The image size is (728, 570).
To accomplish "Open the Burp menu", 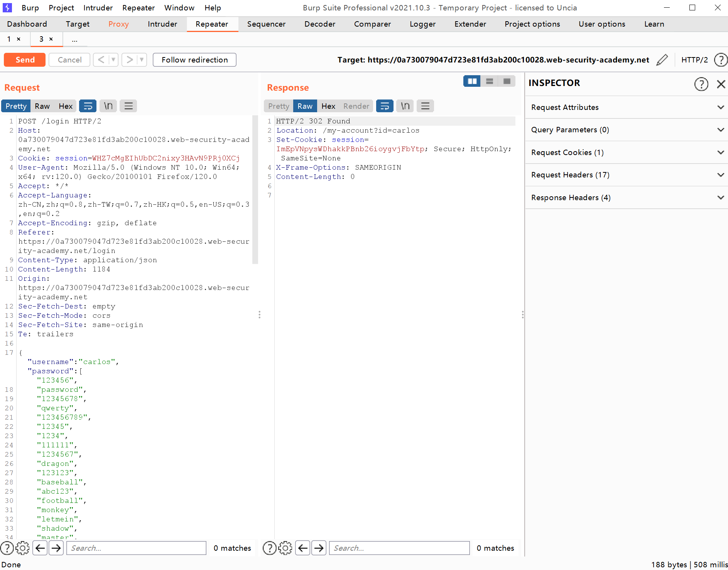I will [x=30, y=8].
